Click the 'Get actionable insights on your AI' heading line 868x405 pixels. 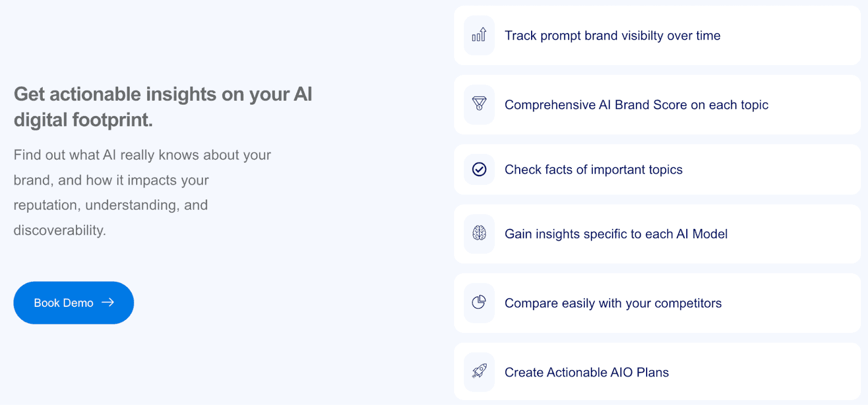click(x=163, y=94)
